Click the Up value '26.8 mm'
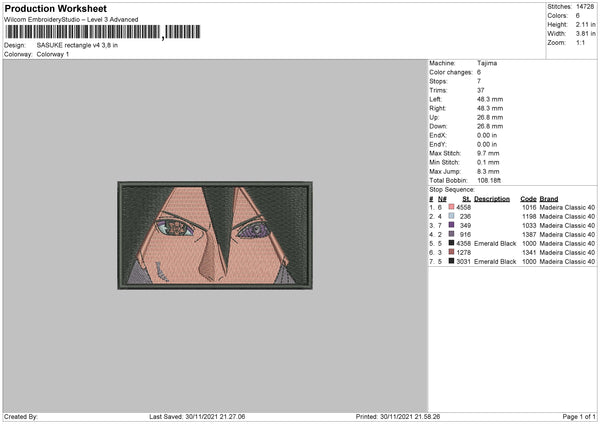 pos(490,117)
